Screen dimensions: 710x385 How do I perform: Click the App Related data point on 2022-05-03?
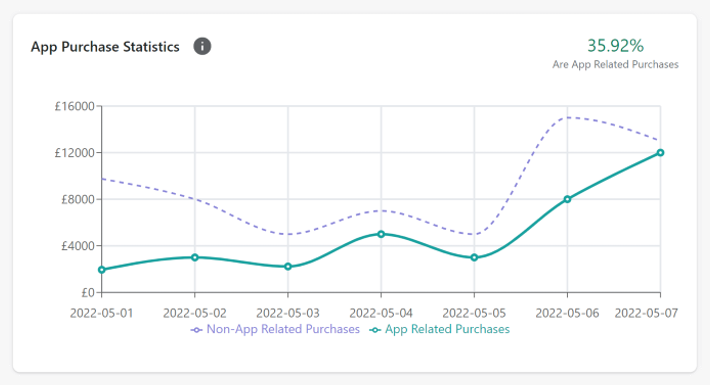tap(288, 267)
